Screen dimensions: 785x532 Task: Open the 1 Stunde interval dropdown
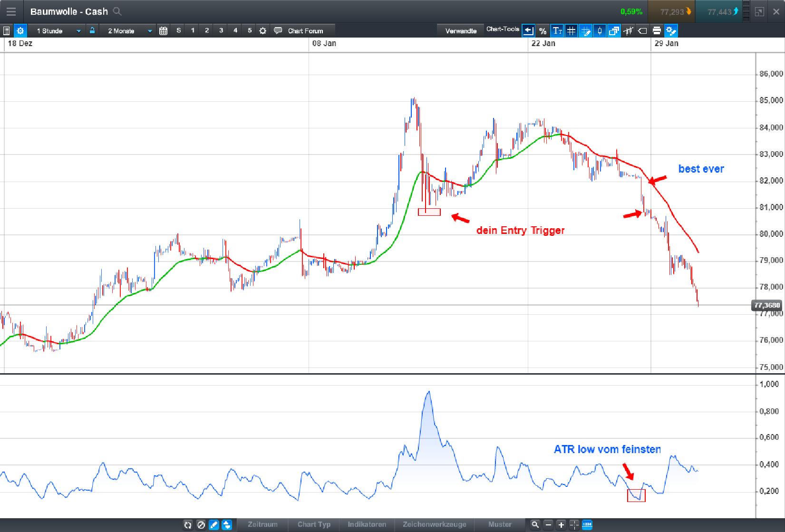[57, 30]
